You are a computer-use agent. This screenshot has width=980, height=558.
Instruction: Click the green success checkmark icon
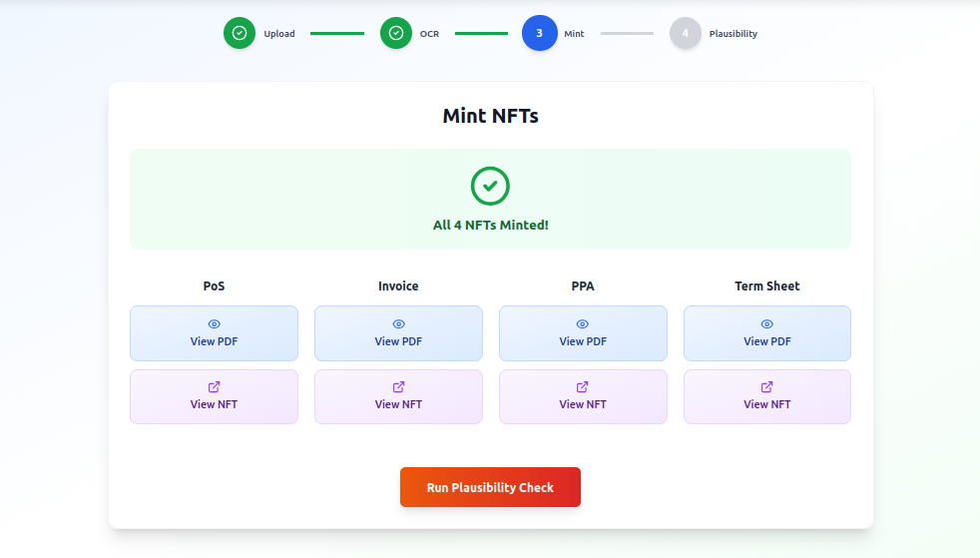pyautogui.click(x=490, y=187)
